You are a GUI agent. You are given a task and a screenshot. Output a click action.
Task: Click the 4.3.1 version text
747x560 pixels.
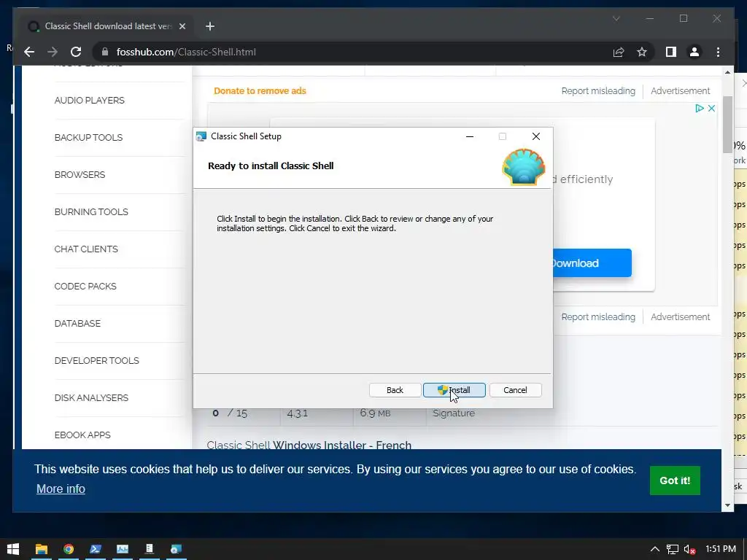[298, 413]
